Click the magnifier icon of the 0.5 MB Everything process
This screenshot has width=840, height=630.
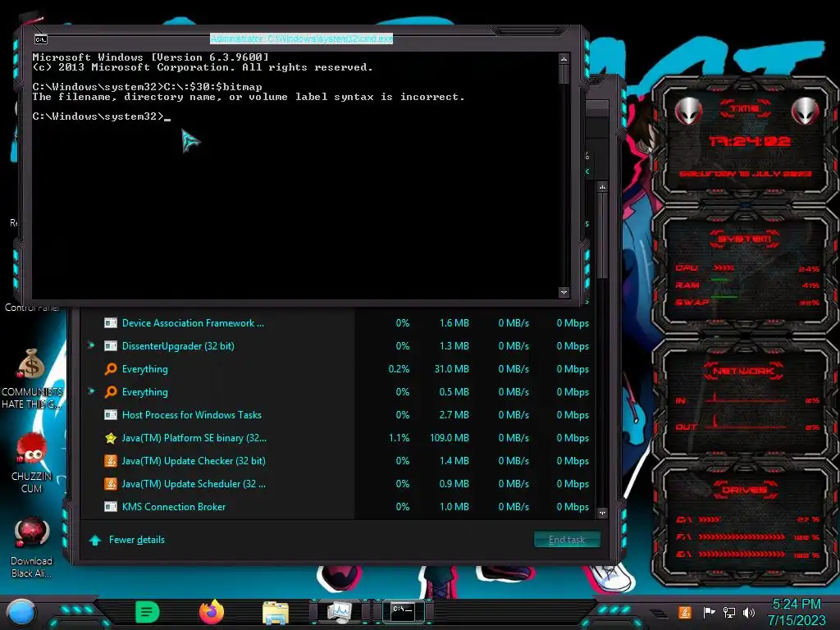pos(111,392)
